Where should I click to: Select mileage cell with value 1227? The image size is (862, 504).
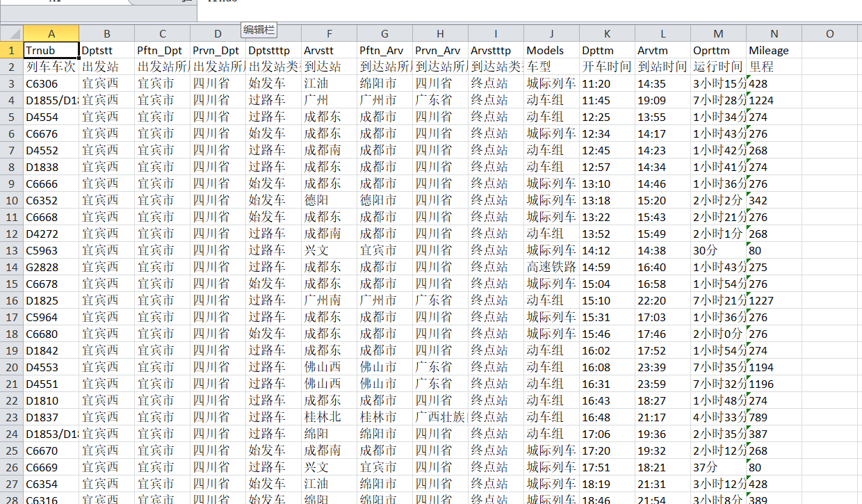pyautogui.click(x=773, y=300)
